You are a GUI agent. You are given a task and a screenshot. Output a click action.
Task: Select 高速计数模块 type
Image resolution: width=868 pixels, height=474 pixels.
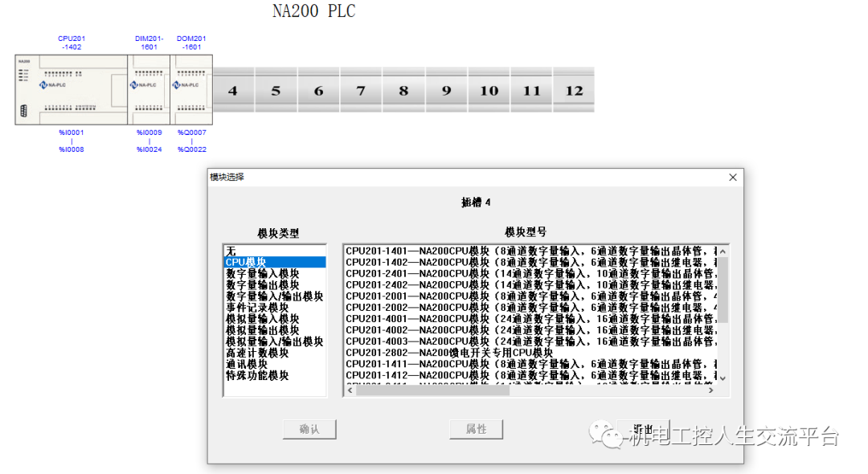coord(275,353)
